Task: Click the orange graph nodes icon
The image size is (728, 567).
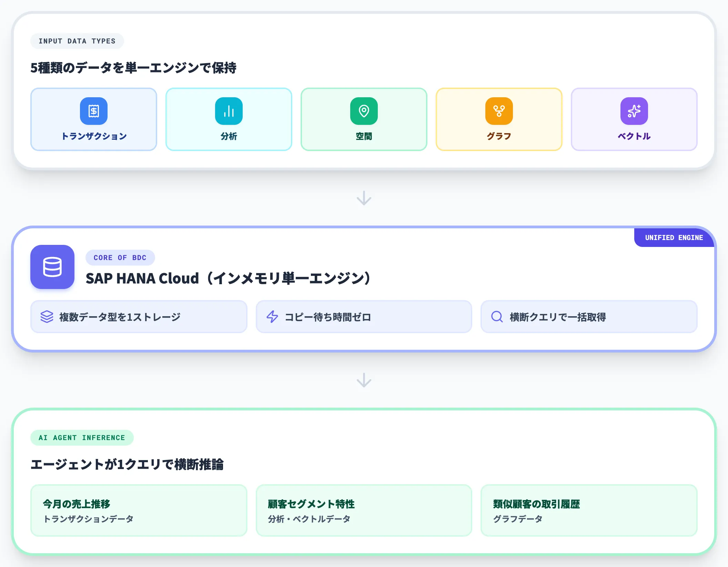Action: [499, 111]
